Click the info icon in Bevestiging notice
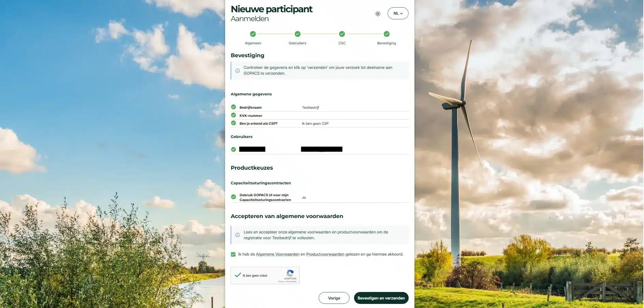Image resolution: width=644 pixels, height=308 pixels. 237,71
